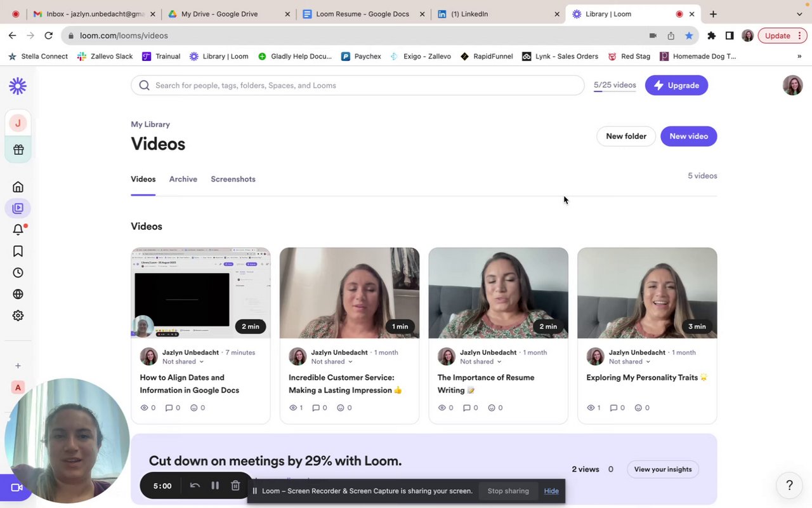Open the profile avatar at top right

(x=792, y=85)
